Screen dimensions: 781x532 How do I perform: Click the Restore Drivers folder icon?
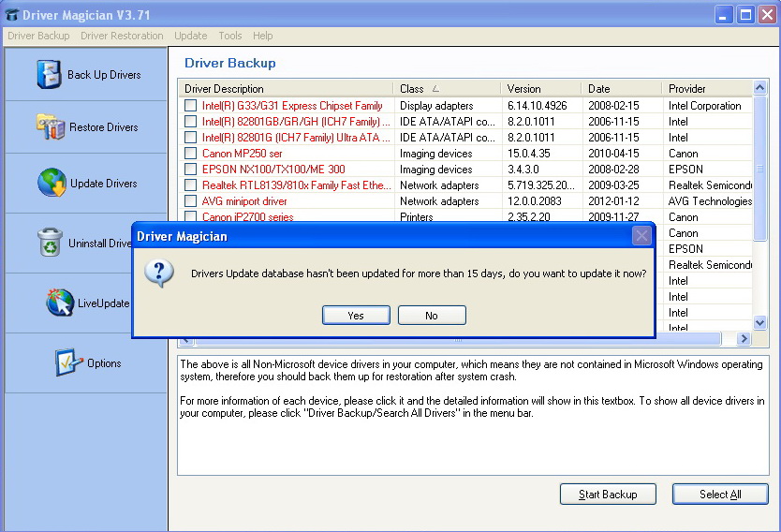[x=51, y=126]
